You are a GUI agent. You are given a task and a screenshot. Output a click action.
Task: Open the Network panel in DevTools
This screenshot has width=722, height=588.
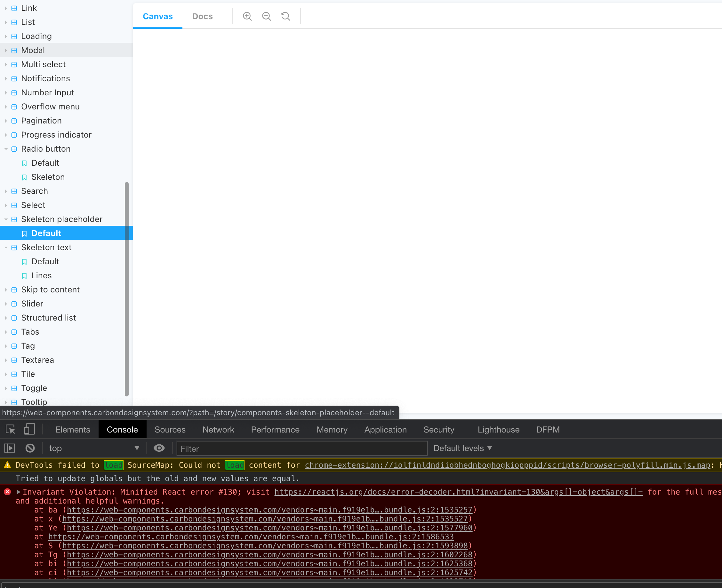coord(218,429)
